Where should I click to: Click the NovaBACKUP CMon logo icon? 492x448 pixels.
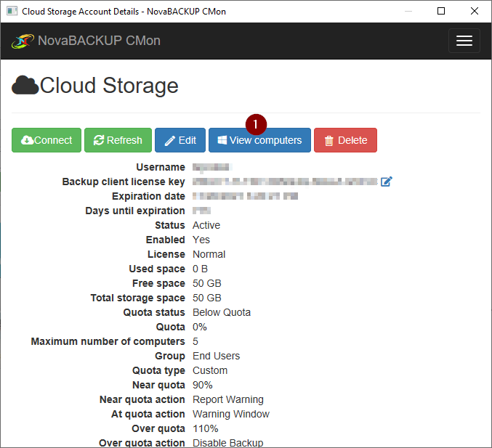23,41
